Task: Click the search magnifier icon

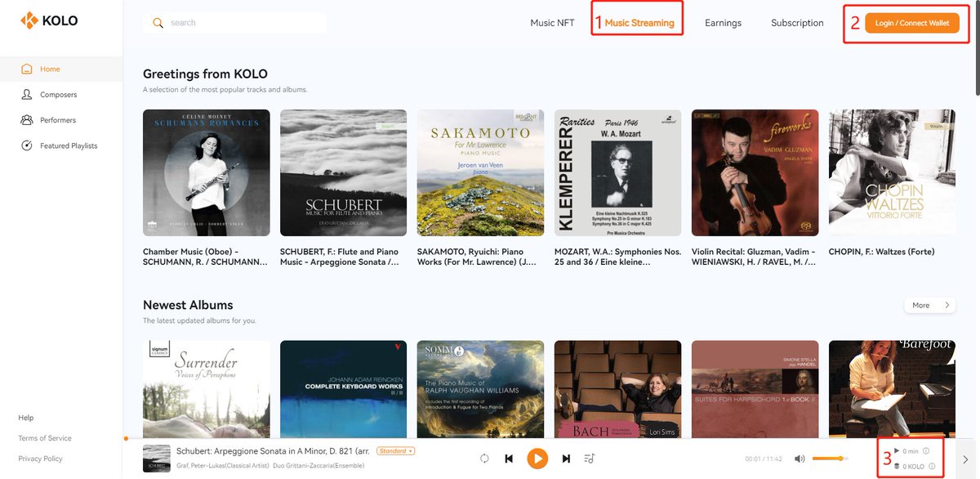Action: tap(158, 23)
